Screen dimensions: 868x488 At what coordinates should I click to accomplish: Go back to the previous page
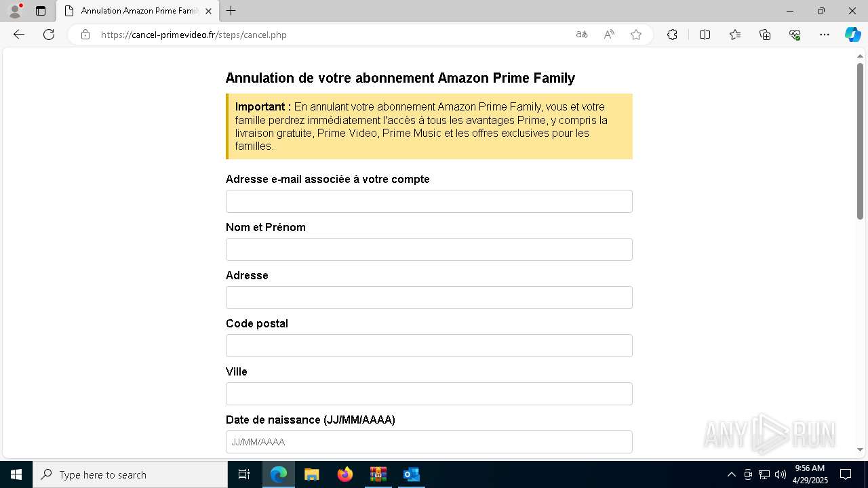19,35
